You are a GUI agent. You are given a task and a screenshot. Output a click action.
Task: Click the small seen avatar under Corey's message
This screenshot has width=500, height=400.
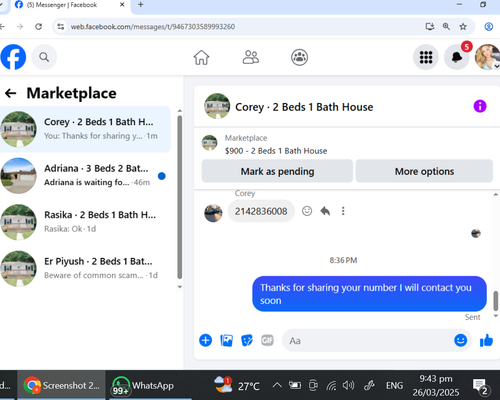[x=476, y=233]
